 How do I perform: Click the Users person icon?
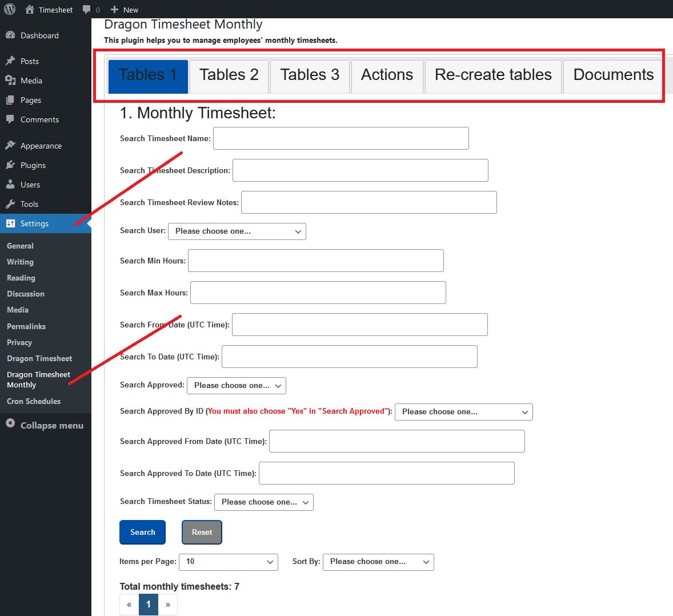pyautogui.click(x=10, y=185)
